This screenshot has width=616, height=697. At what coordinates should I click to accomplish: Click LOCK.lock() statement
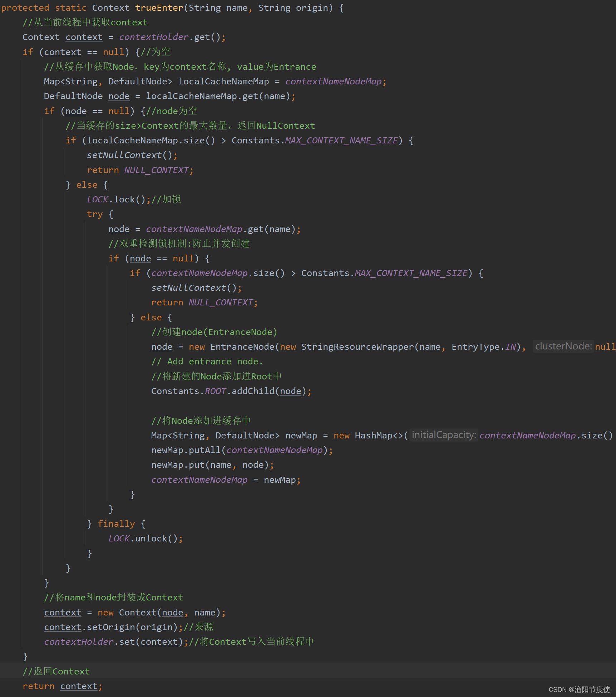tap(118, 200)
